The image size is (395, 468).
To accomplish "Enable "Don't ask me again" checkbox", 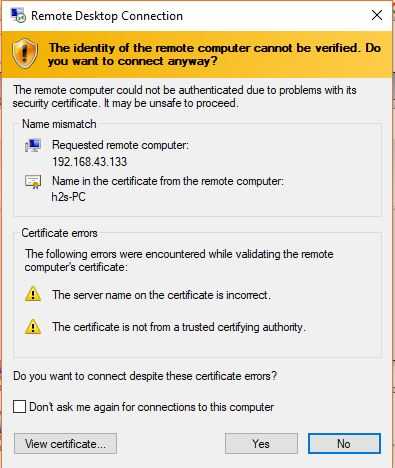I will pyautogui.click(x=19, y=407).
